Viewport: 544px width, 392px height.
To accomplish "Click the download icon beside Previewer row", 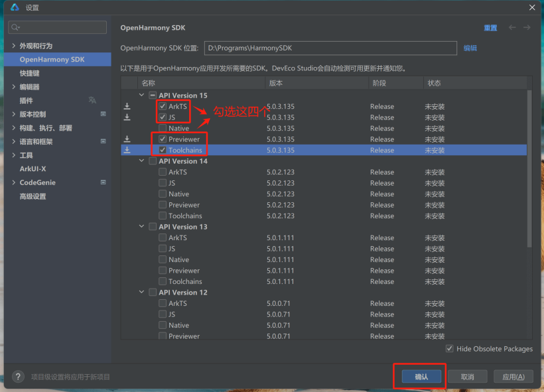I will tap(127, 139).
